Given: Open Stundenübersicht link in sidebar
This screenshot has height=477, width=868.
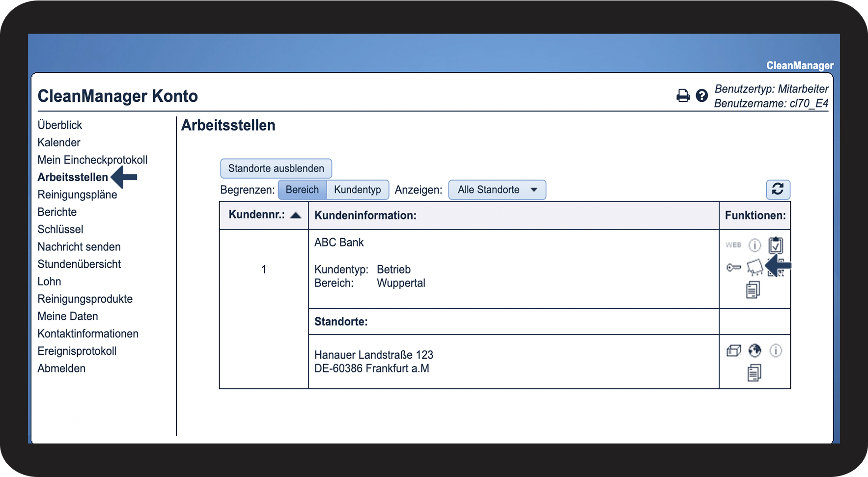Looking at the screenshot, I should (79, 264).
